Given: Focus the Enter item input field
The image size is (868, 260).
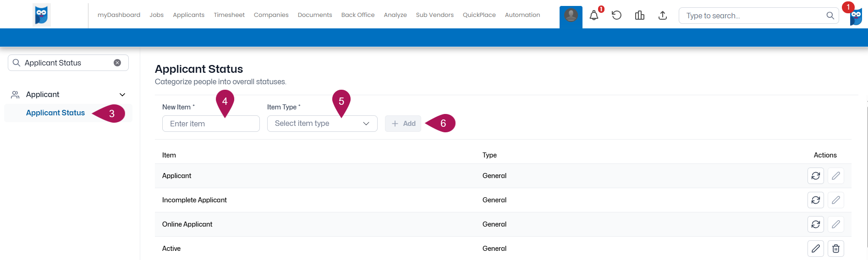Looking at the screenshot, I should pyautogui.click(x=211, y=124).
